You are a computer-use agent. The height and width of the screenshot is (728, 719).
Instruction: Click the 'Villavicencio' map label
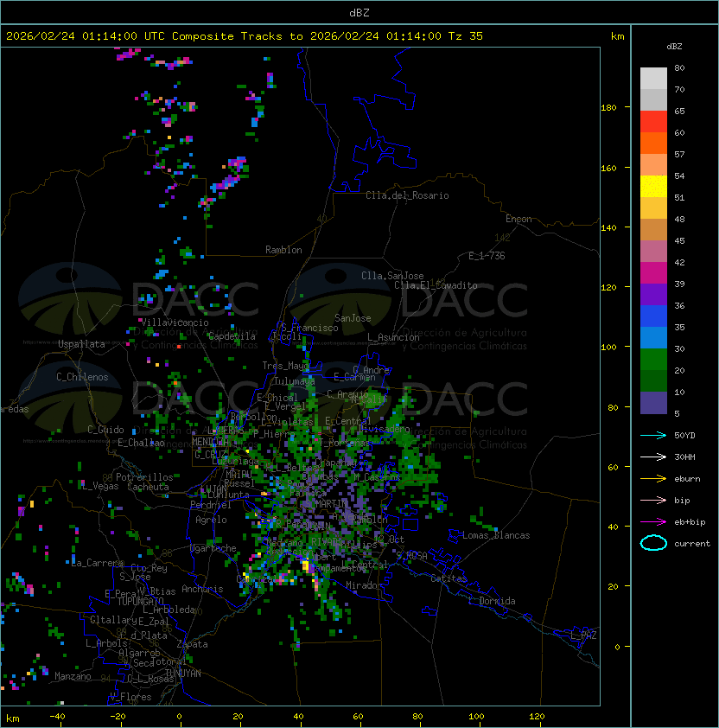coord(175,322)
